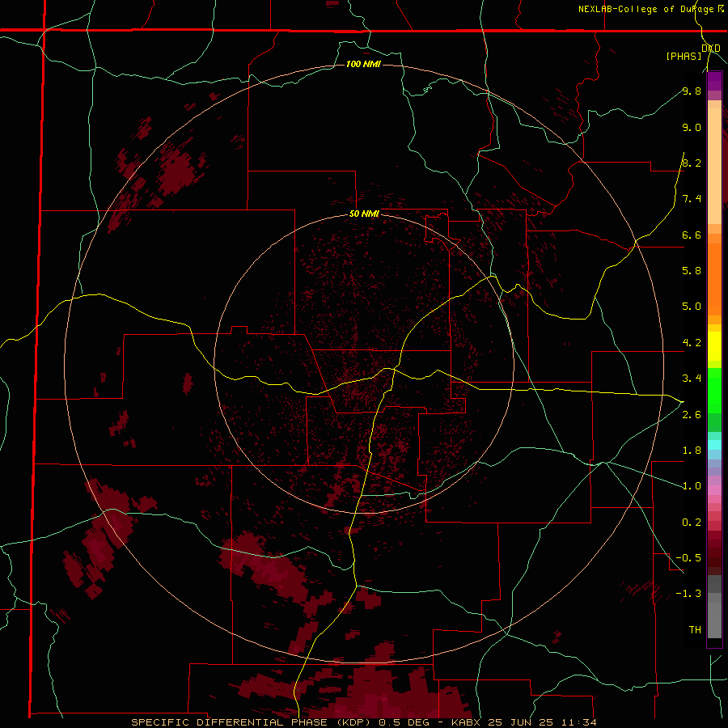Click the 6.6 scale label
Viewport: 728px width, 728px height.
tap(692, 235)
